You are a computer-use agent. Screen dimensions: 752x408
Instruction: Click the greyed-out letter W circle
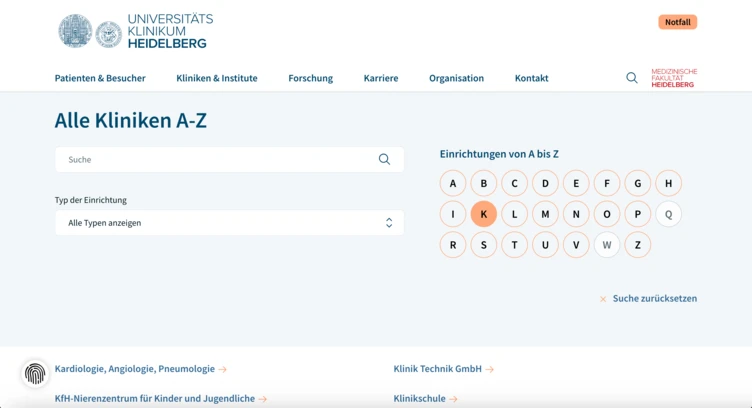pyautogui.click(x=607, y=245)
